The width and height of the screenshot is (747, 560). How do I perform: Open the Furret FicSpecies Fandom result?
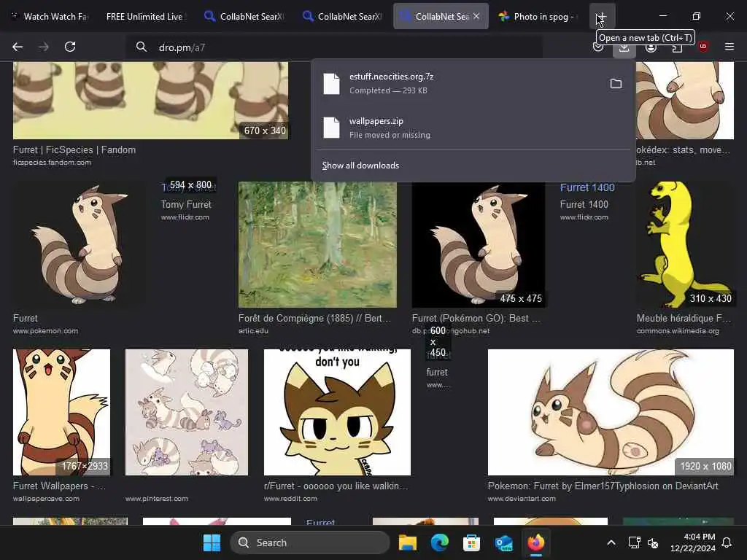coord(74,149)
